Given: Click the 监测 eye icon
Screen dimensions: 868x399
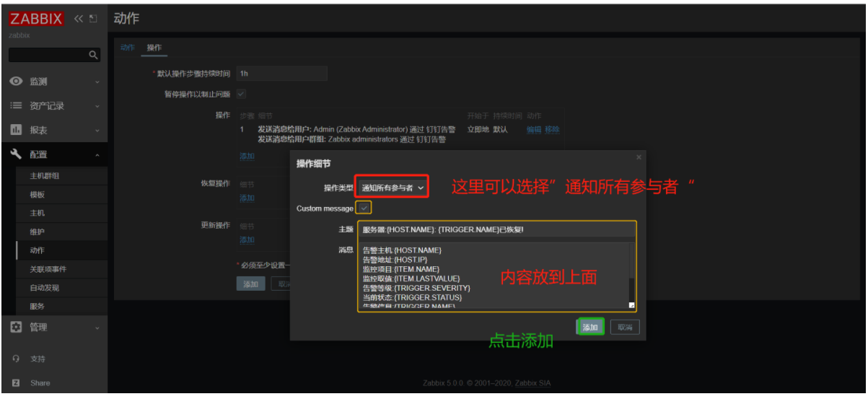Looking at the screenshot, I should point(16,82).
